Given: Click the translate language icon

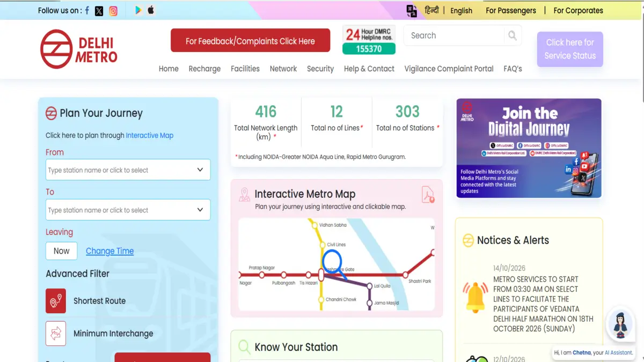Looking at the screenshot, I should click(x=412, y=11).
